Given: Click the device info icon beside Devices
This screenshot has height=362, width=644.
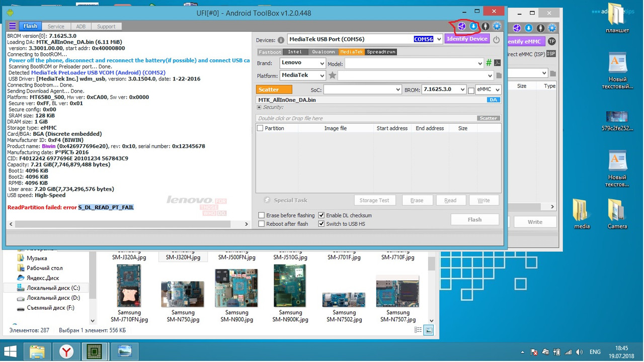Looking at the screenshot, I should (281, 40).
